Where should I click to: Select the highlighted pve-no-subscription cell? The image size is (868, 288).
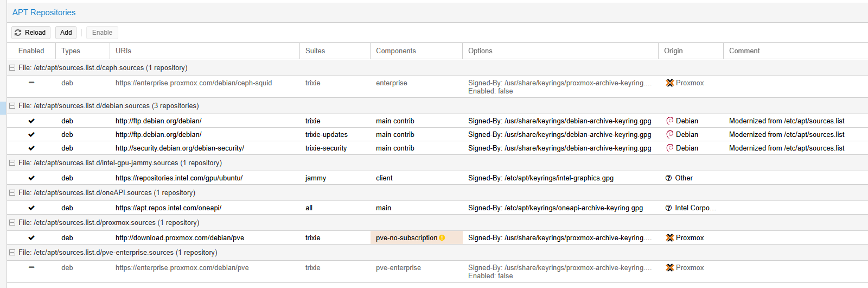point(416,237)
